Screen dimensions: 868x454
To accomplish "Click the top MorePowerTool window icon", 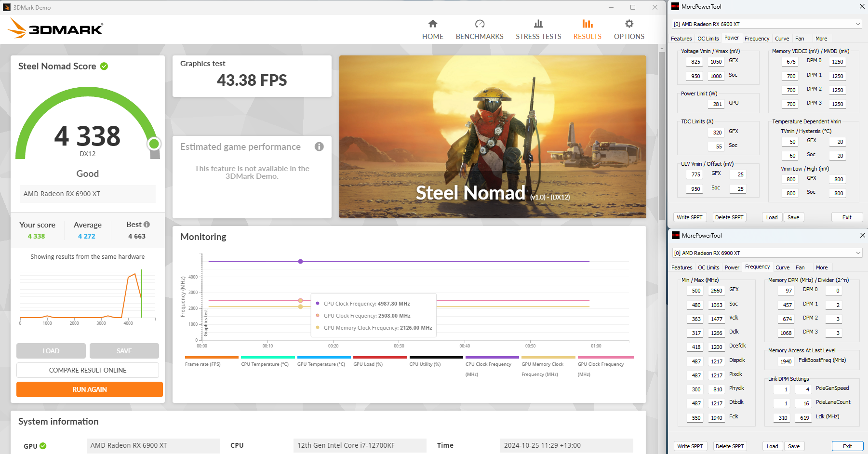I will coord(675,7).
